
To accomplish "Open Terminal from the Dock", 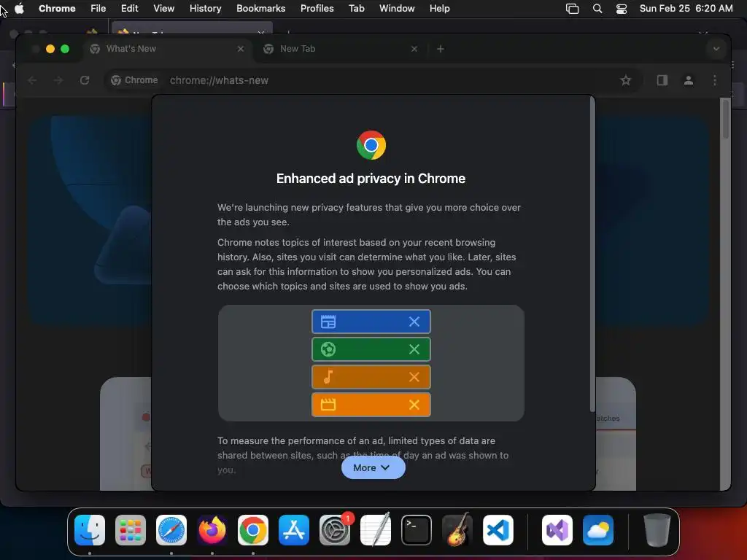I will 417,530.
